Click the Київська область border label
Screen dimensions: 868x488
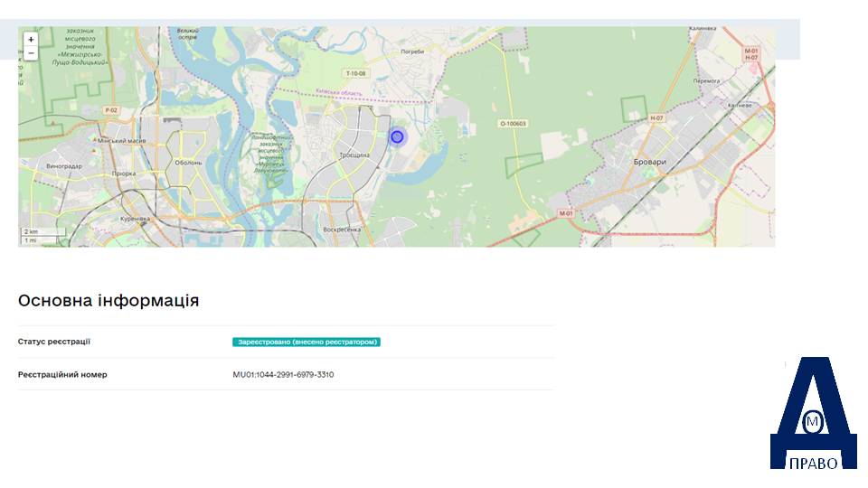coord(339,93)
